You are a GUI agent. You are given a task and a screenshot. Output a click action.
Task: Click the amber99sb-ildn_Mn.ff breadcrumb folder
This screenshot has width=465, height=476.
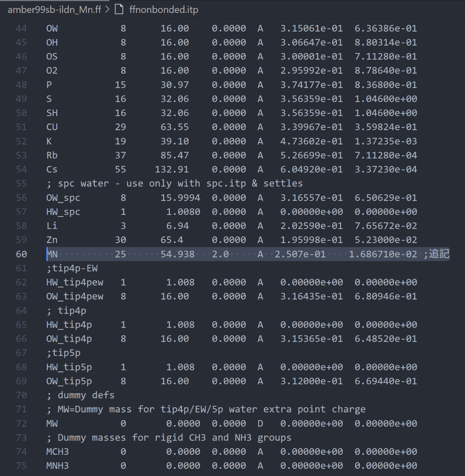pyautogui.click(x=54, y=10)
